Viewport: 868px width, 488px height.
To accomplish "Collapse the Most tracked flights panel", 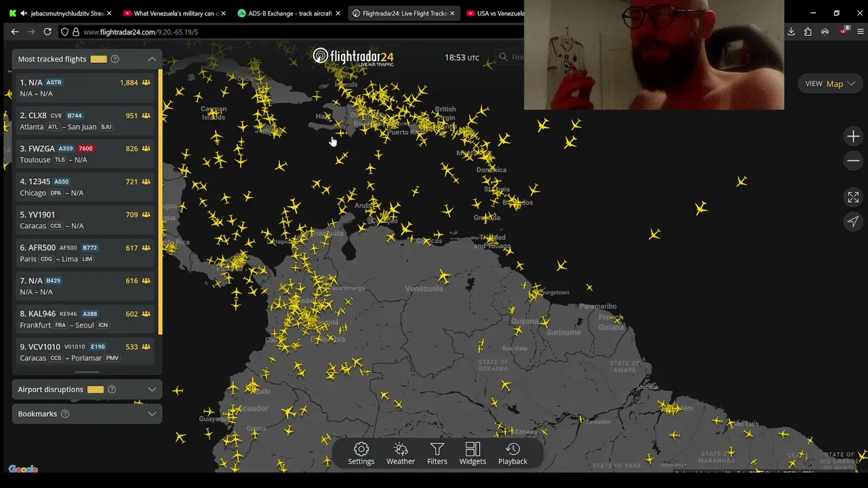I will 152,59.
